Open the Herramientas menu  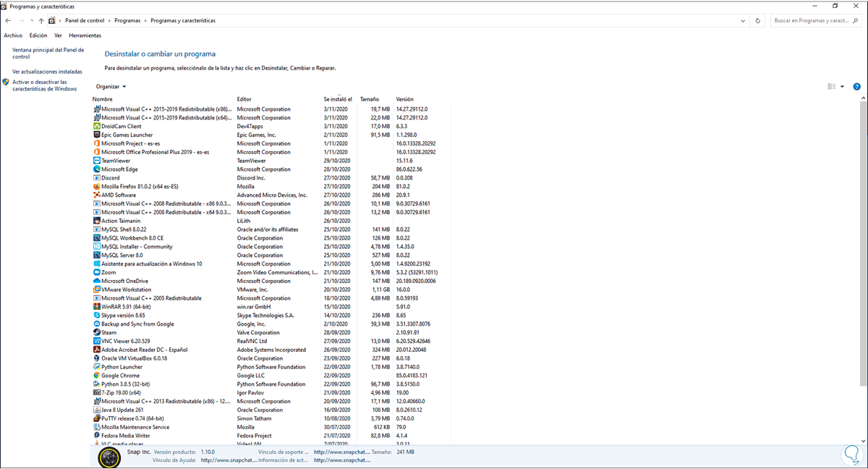[x=85, y=35]
